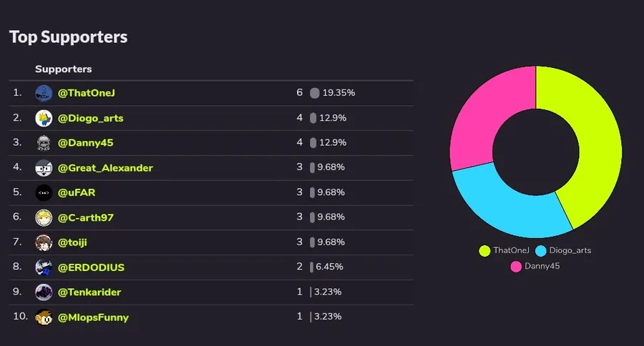Screen dimensions: 644x346
Task: Click Tenkarider's avatar icon
Action: [44, 292]
